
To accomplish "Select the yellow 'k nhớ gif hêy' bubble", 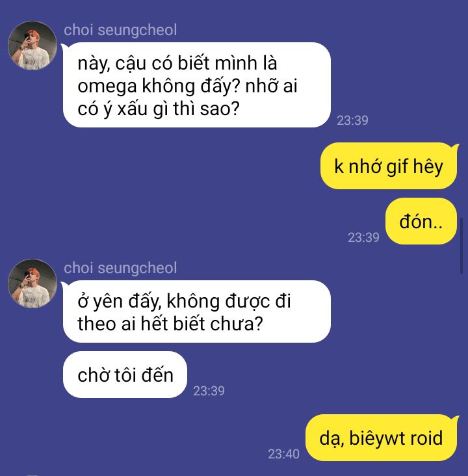I will [x=389, y=166].
